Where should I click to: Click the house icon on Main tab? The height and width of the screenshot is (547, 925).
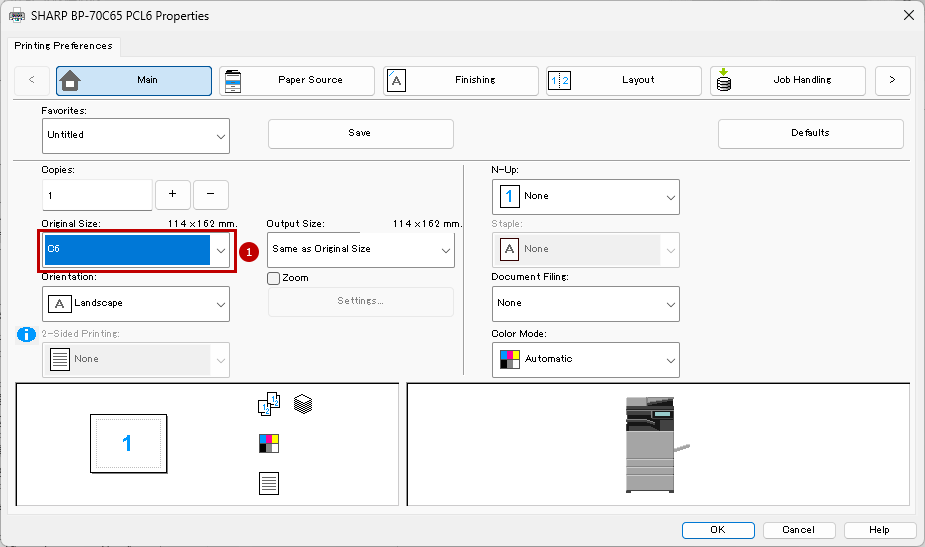click(x=70, y=80)
